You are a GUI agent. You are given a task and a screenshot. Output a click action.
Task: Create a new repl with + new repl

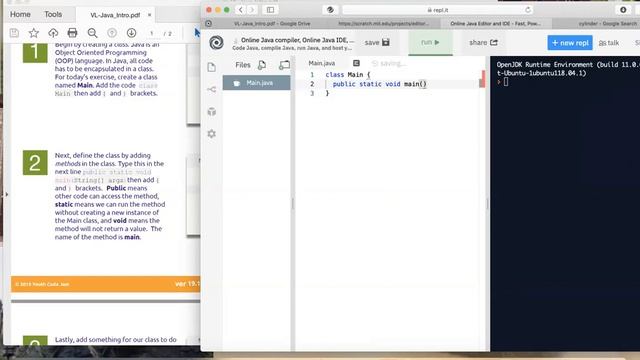pos(570,42)
